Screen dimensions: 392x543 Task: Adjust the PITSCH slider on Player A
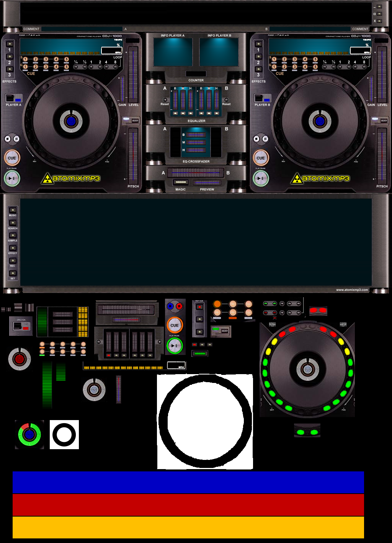pos(133,156)
